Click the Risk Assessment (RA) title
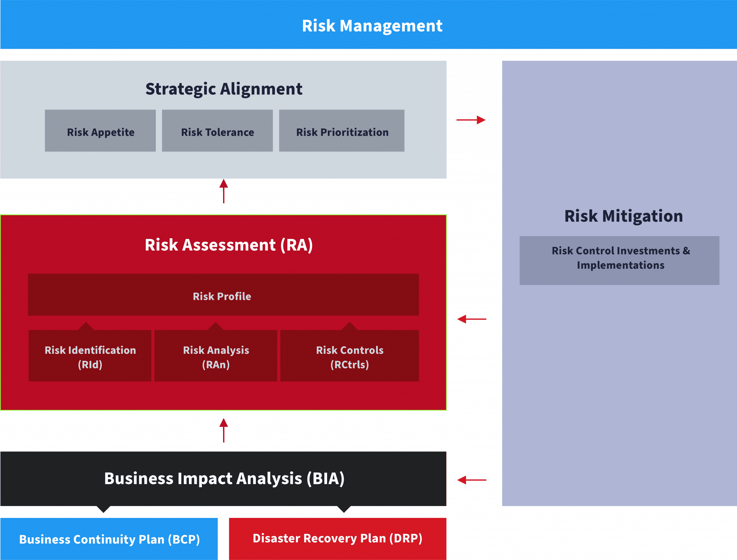The width and height of the screenshot is (737, 560). click(229, 245)
